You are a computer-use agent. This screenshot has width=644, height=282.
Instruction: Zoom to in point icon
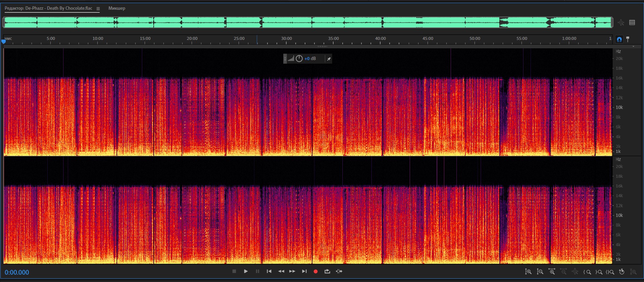point(587,272)
